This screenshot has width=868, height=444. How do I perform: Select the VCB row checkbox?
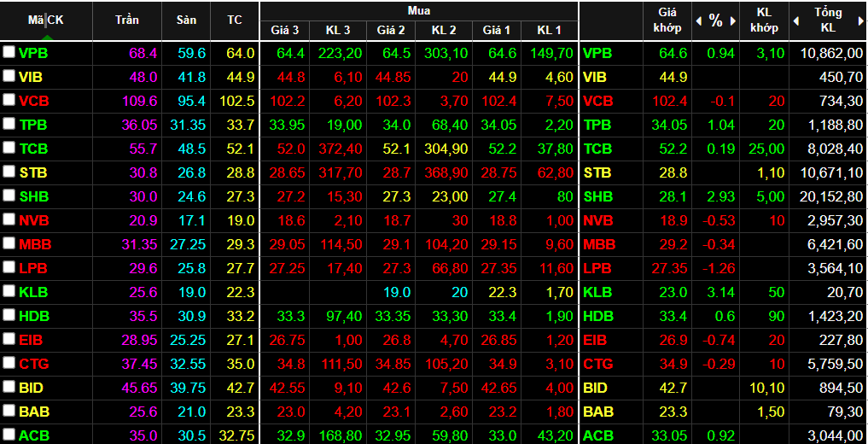(9, 101)
